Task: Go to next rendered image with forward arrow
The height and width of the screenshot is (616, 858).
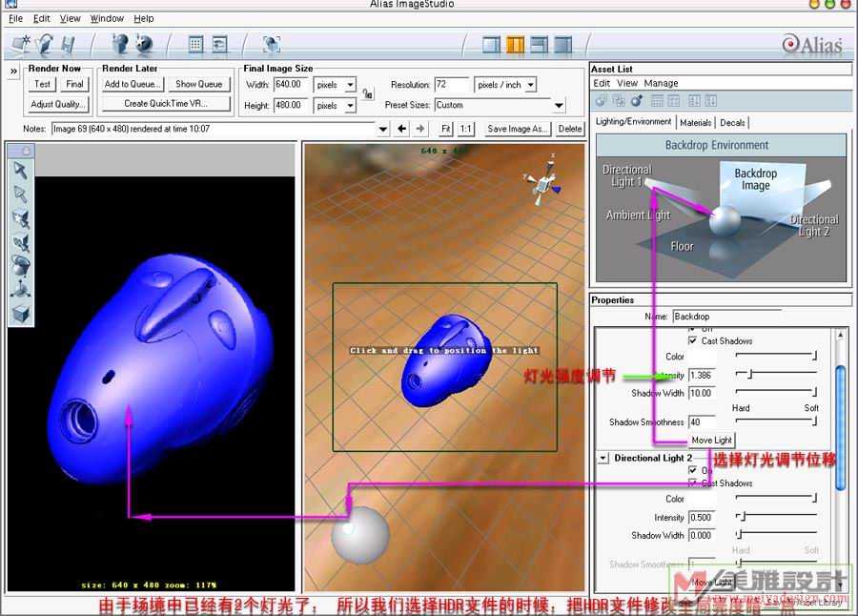Action: (x=420, y=129)
